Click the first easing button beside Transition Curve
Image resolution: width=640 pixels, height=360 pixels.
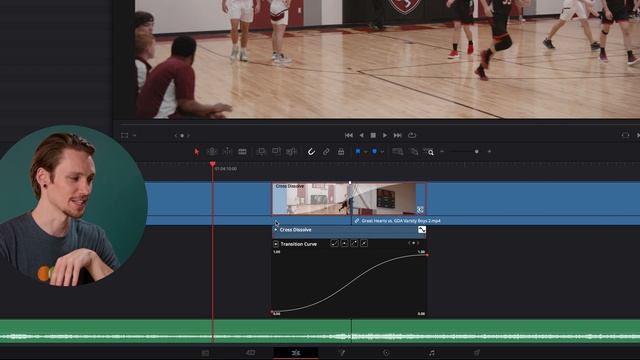334,244
